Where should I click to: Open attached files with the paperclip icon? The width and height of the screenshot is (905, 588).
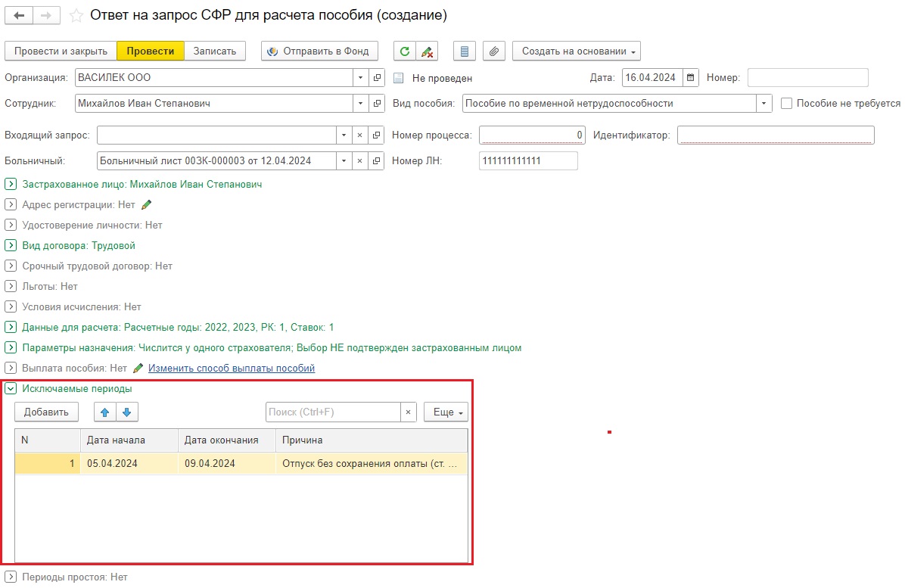tap(494, 51)
